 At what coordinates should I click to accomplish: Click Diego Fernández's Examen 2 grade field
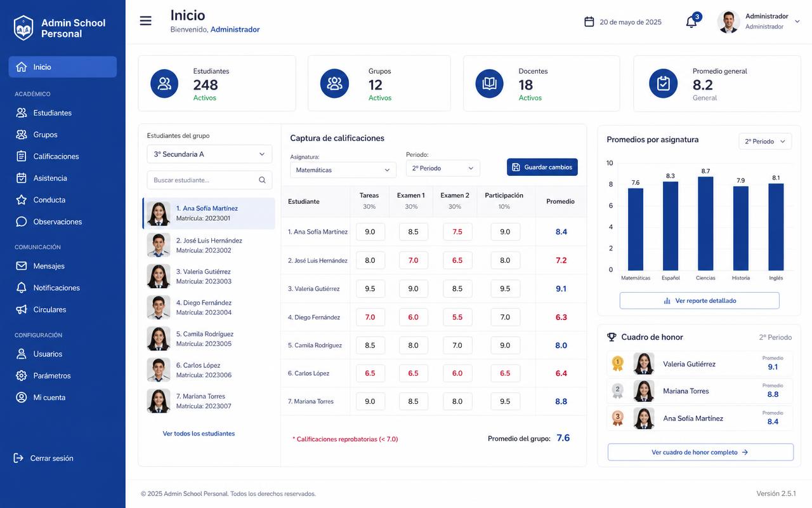(x=457, y=317)
